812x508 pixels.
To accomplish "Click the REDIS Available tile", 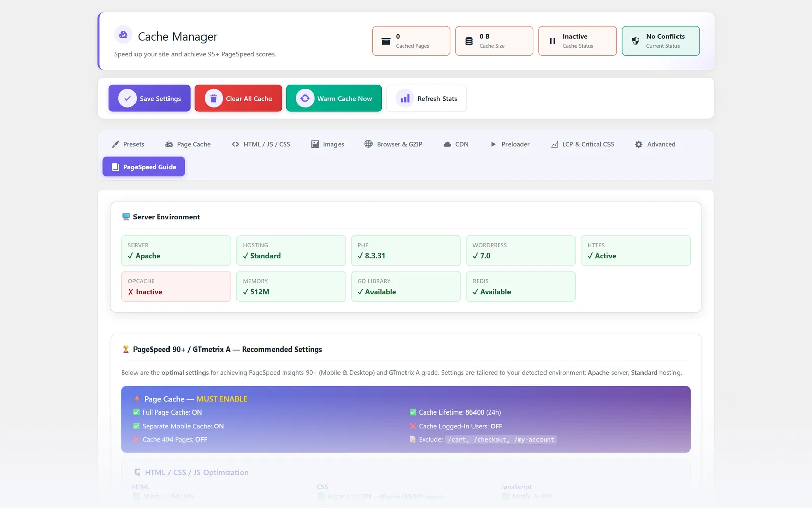I will [x=521, y=287].
